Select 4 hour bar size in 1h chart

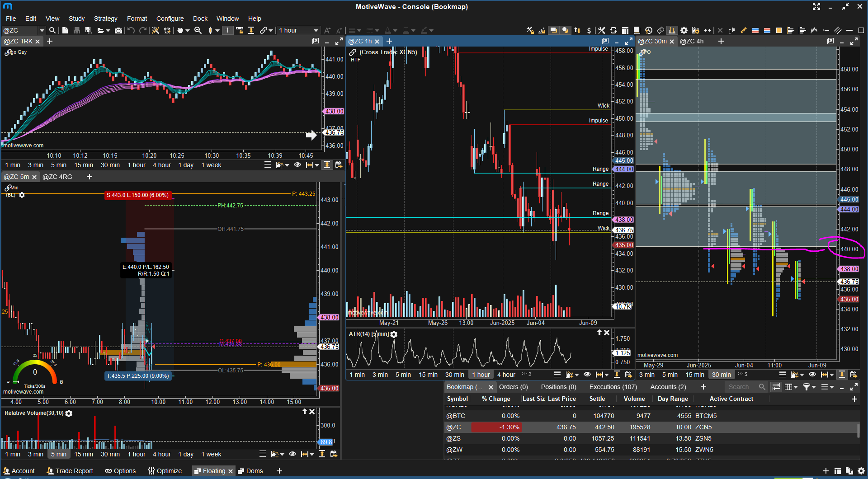[x=506, y=375]
